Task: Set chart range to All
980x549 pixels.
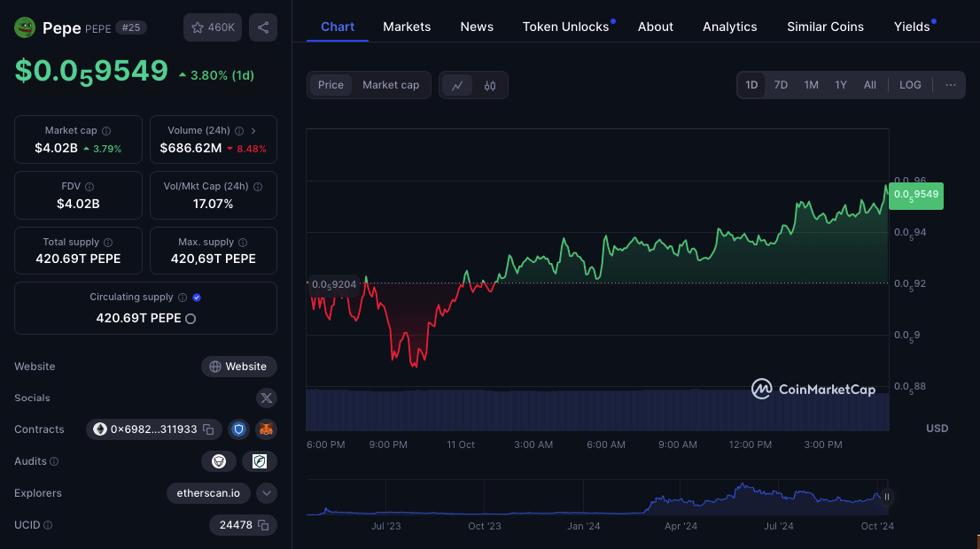Action: pyautogui.click(x=870, y=85)
